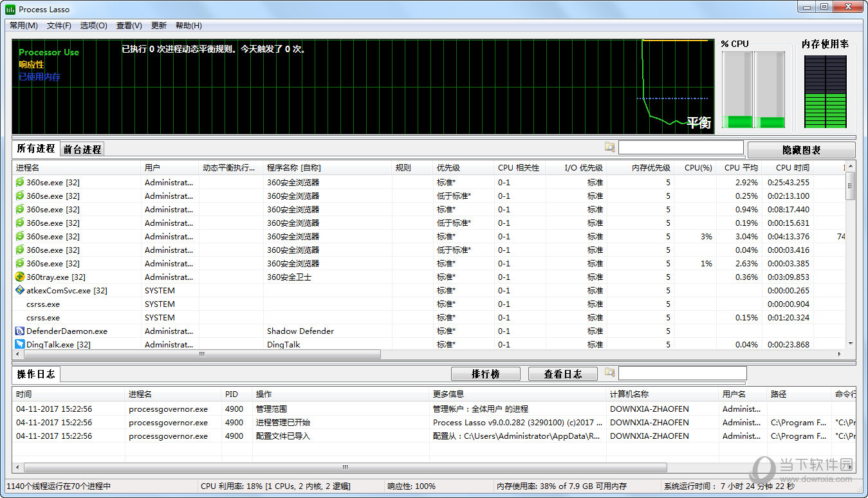The width and height of the screenshot is (868, 498).
Task: Select the log entry 进程管理已开始
Action: (434, 423)
